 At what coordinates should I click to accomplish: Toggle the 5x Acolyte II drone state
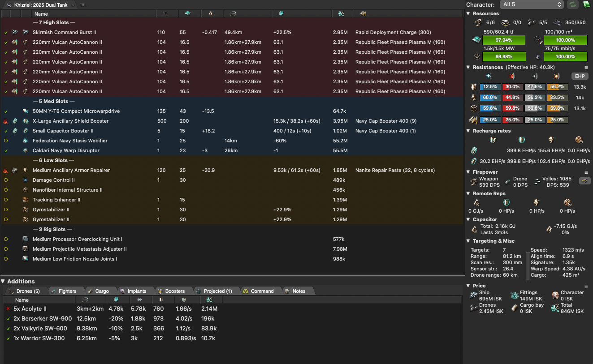tap(8, 309)
